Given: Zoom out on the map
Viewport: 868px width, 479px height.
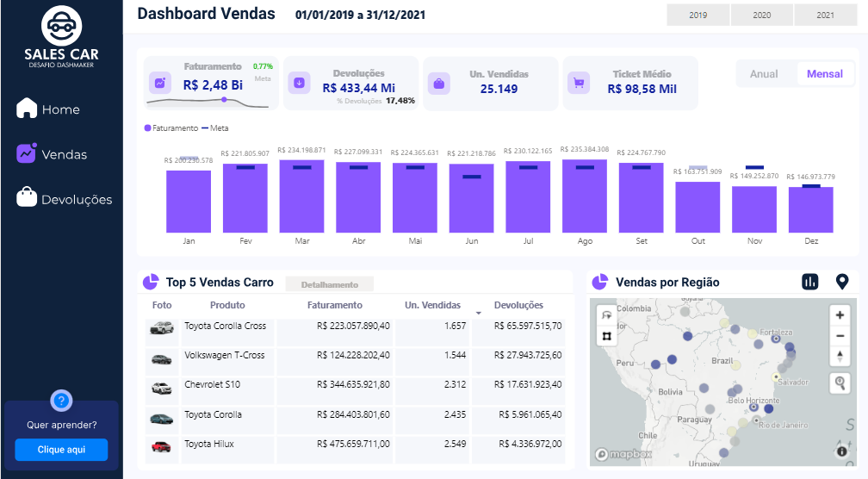Looking at the screenshot, I should pyautogui.click(x=840, y=336).
